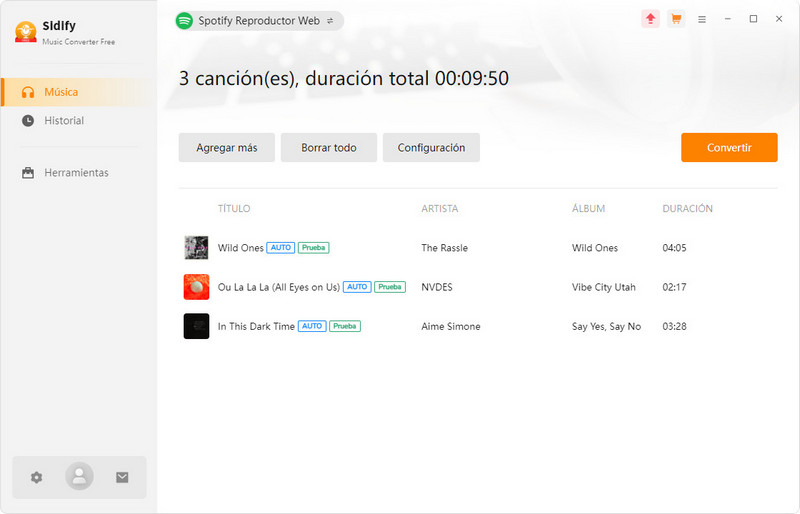Click AUTO badge on In This Dark Time row
Viewport: 800px width, 514px height.
click(x=312, y=326)
